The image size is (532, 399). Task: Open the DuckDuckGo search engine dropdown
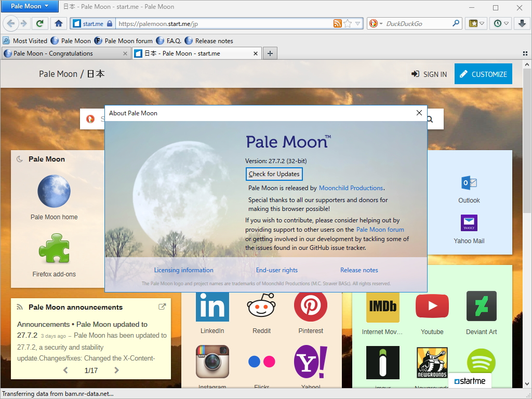[376, 23]
